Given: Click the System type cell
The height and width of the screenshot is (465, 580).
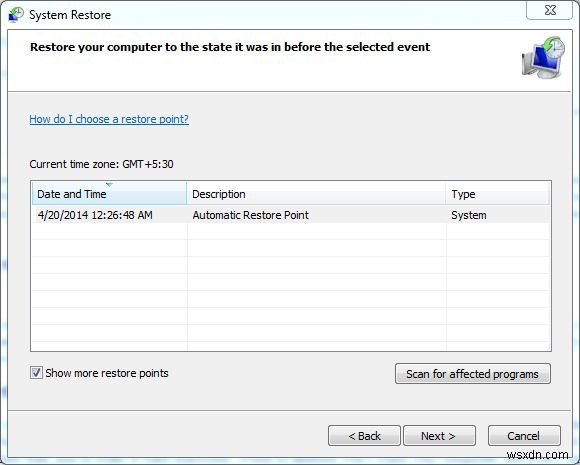Looking at the screenshot, I should pos(469,215).
